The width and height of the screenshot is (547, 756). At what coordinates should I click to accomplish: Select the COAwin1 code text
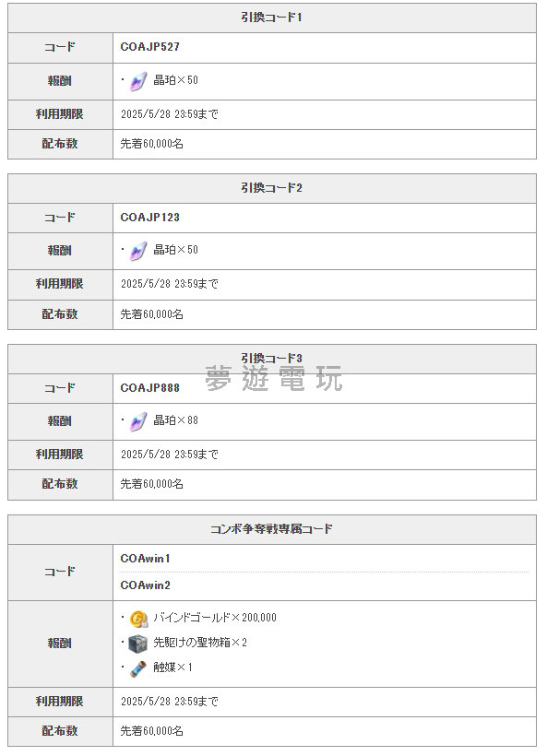click(145, 559)
